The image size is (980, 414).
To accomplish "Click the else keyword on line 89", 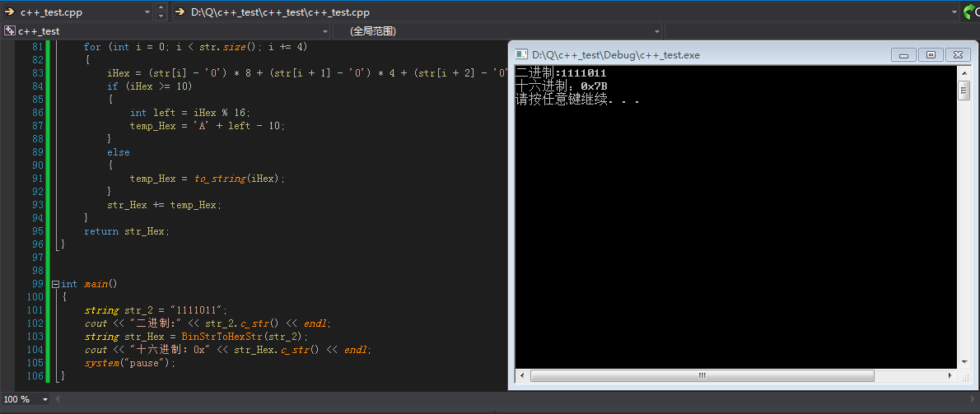I will click(x=118, y=152).
